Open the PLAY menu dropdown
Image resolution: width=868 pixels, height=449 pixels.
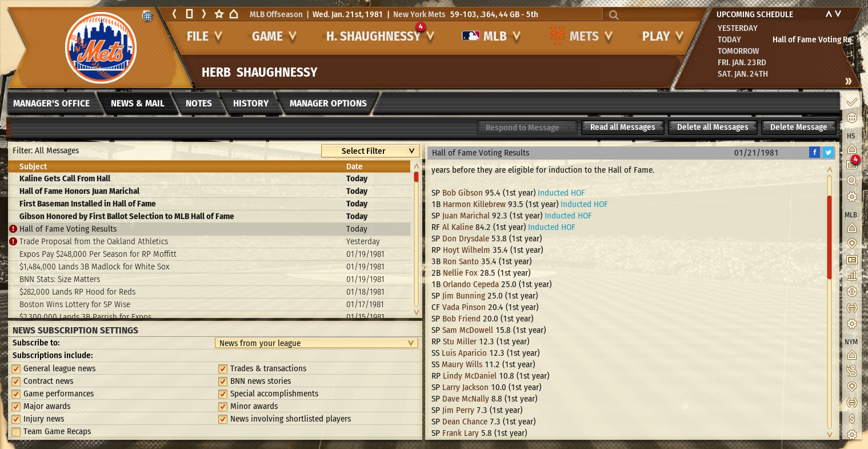tap(662, 37)
